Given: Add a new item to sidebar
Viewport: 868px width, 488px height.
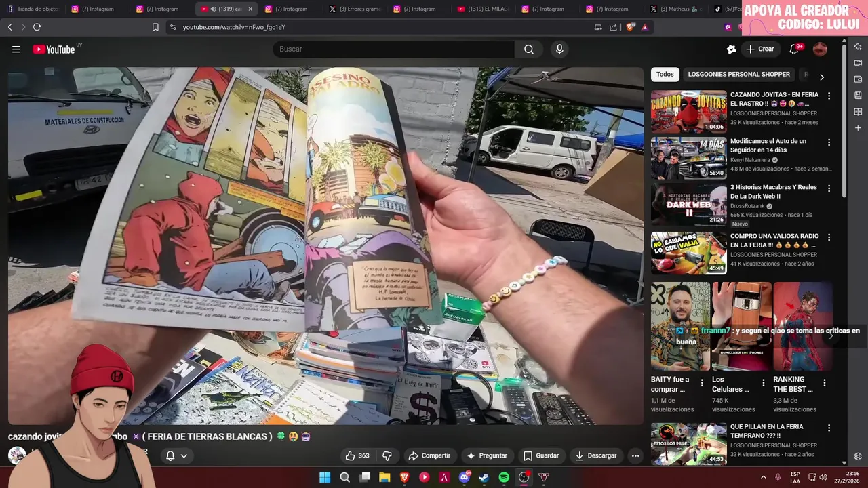Looking at the screenshot, I should 858,128.
